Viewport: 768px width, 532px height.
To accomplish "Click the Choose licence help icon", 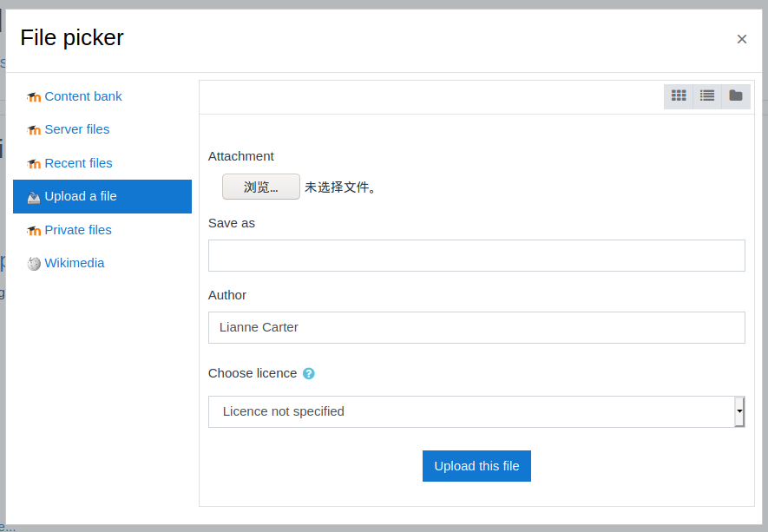I will (x=309, y=373).
